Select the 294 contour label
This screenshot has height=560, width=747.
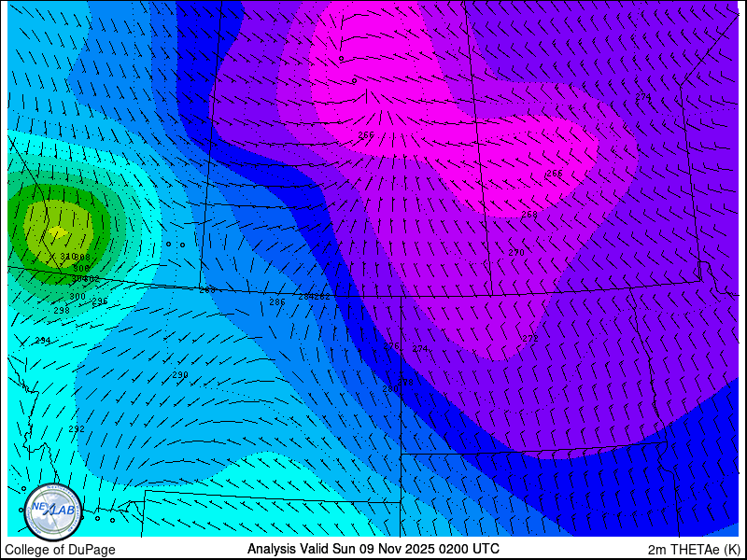(x=43, y=341)
